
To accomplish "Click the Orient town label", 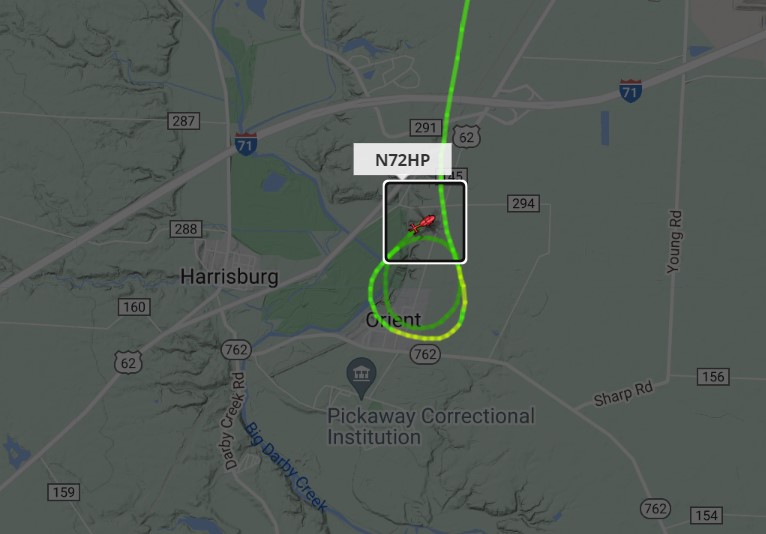I will click(393, 320).
